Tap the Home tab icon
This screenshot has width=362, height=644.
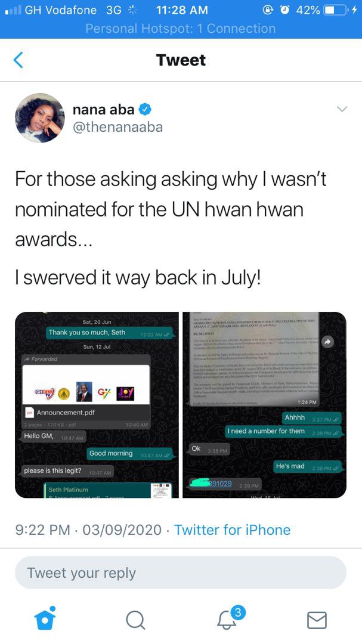tap(44, 618)
